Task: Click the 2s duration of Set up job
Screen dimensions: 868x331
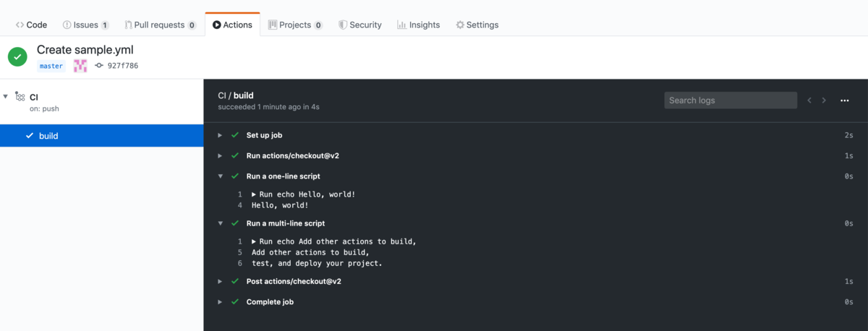Action: [x=848, y=135]
